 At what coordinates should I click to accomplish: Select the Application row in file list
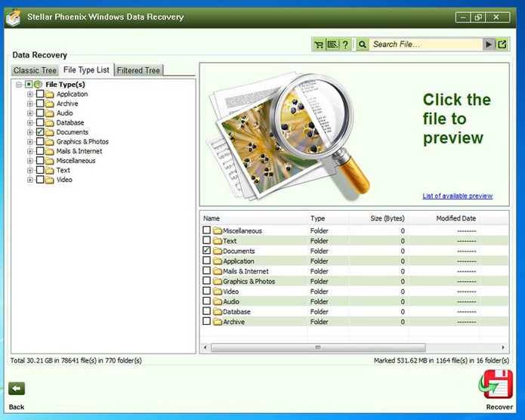(x=354, y=261)
